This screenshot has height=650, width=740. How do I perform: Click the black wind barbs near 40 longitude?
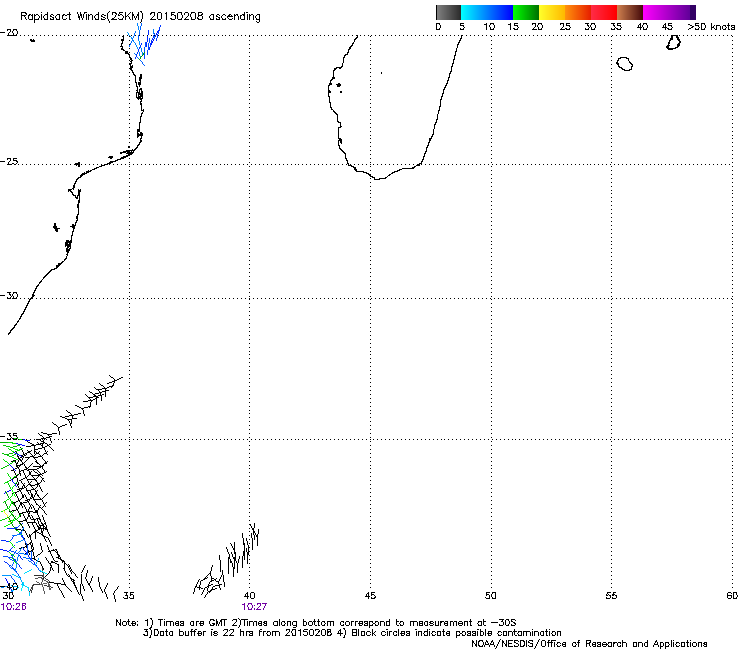point(227,560)
